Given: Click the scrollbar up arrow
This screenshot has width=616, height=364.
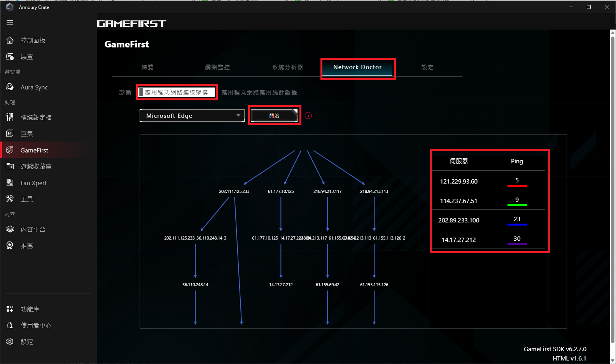Looking at the screenshot, I should pyautogui.click(x=613, y=33).
